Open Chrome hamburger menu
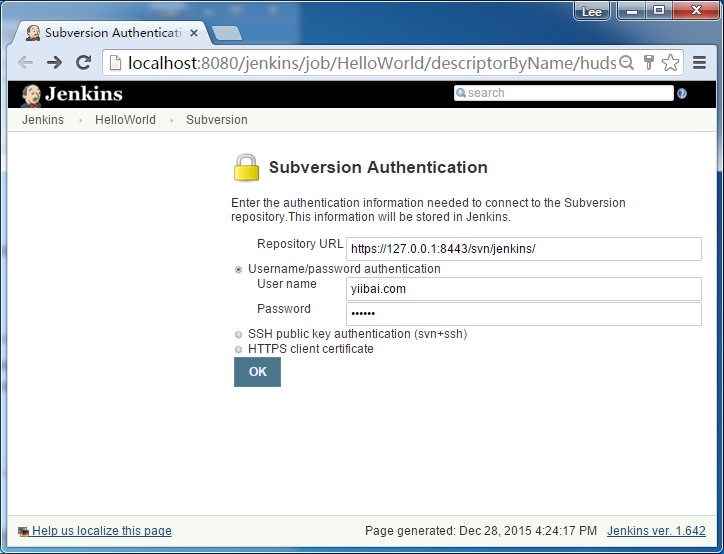The image size is (724, 554). tap(700, 63)
